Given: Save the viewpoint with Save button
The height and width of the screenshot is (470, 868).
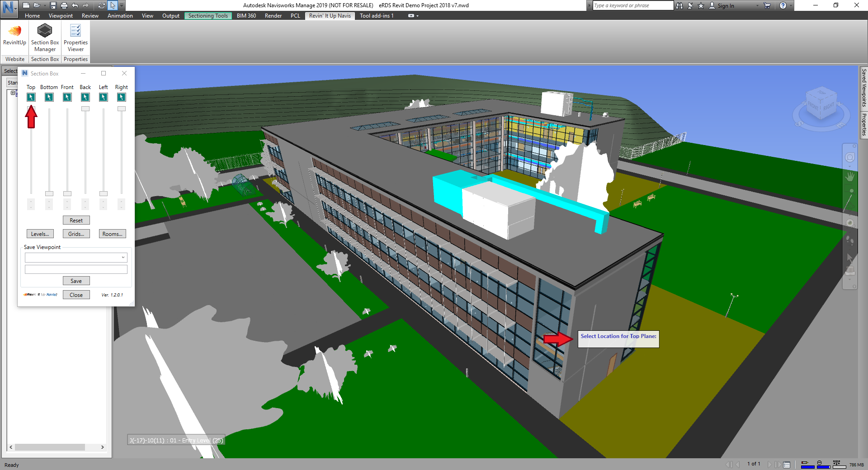Looking at the screenshot, I should [76, 281].
